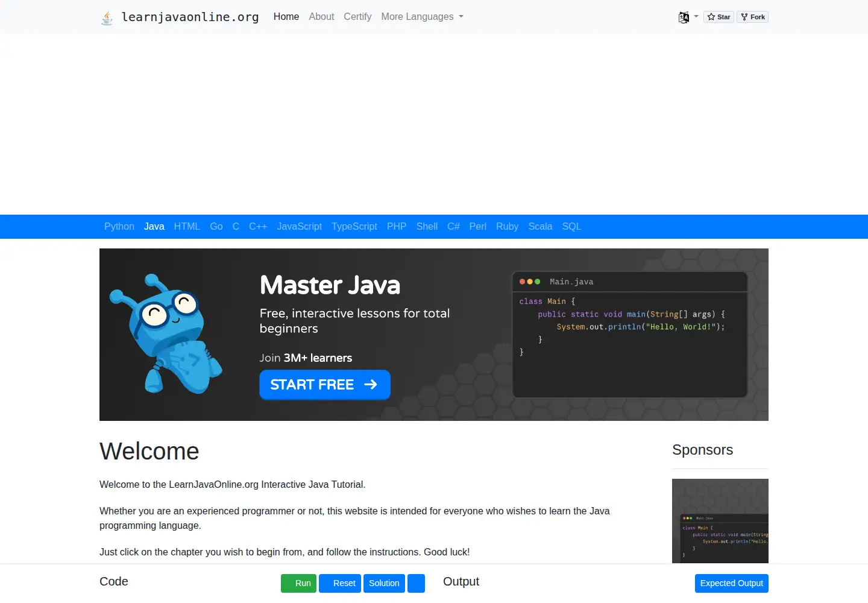Run the code with the green button
The image size is (868, 603).
(x=298, y=583)
